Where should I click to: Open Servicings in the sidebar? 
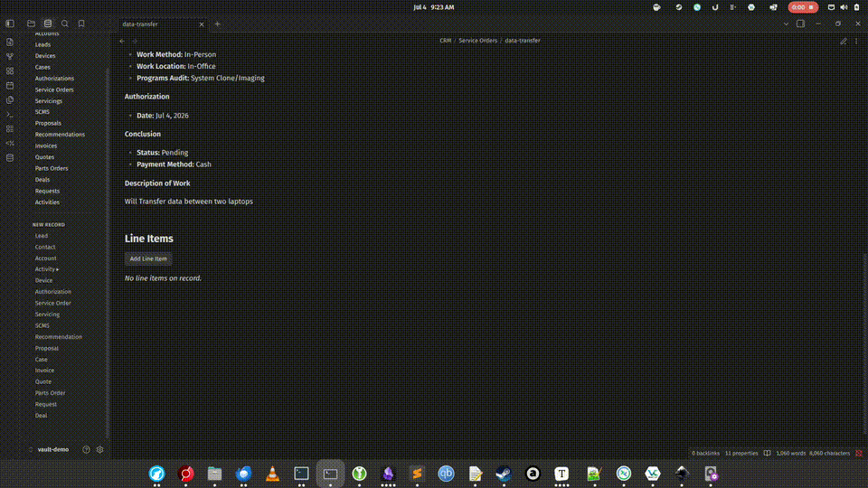[49, 101]
